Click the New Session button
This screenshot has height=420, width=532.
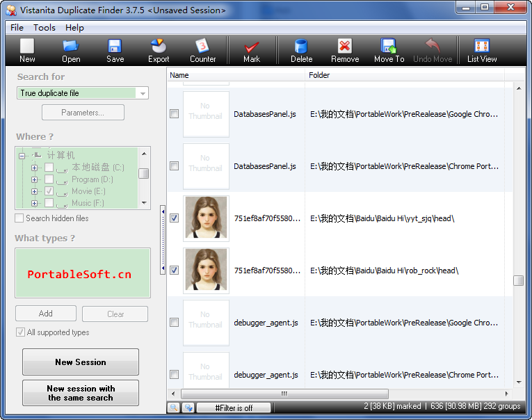(x=81, y=362)
